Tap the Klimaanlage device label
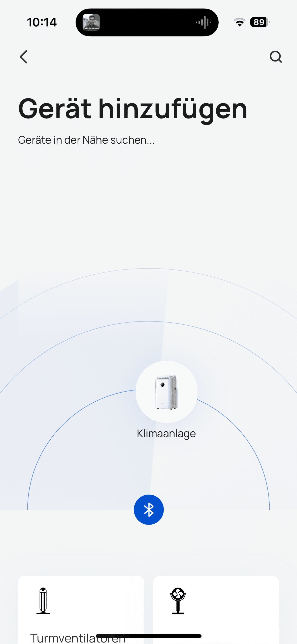The image size is (297, 644). click(166, 433)
